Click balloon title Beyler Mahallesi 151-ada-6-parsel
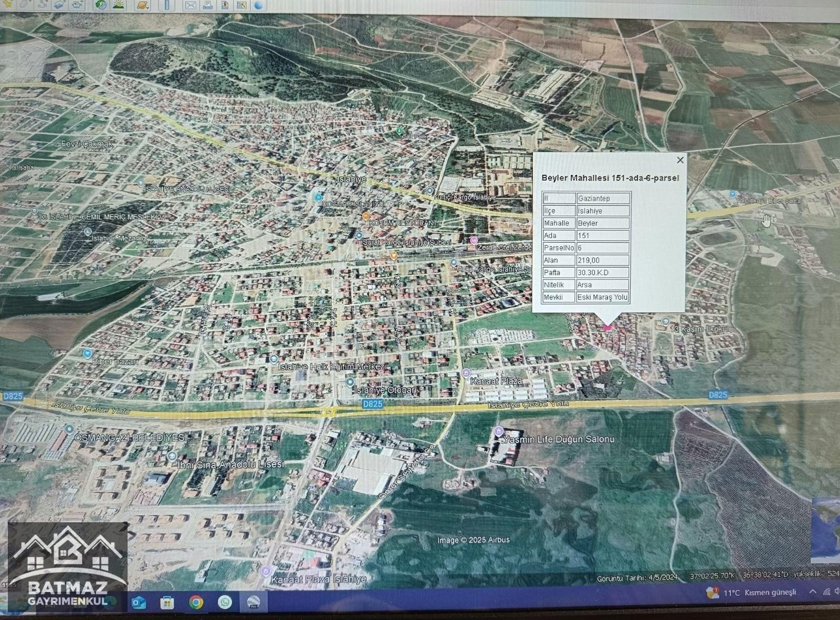This screenshot has height=620, width=840. (610, 178)
